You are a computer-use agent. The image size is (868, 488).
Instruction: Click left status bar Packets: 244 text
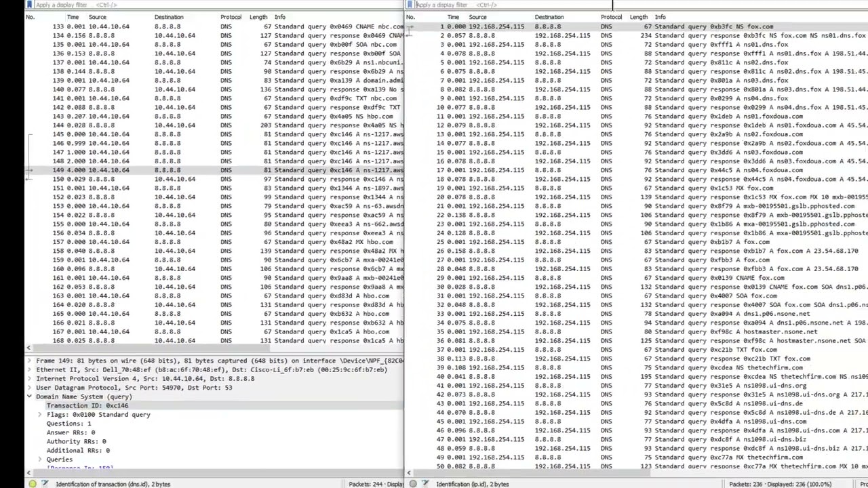[376, 484]
